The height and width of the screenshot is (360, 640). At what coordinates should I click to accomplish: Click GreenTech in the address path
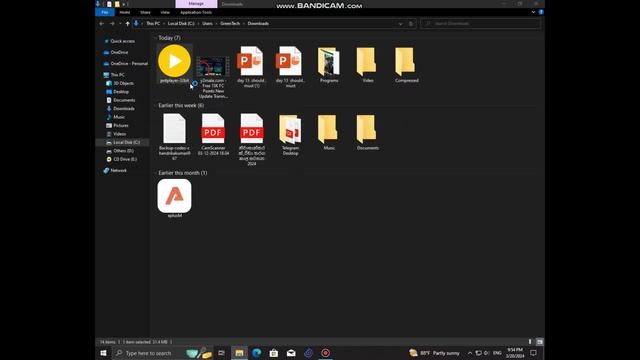(230, 24)
